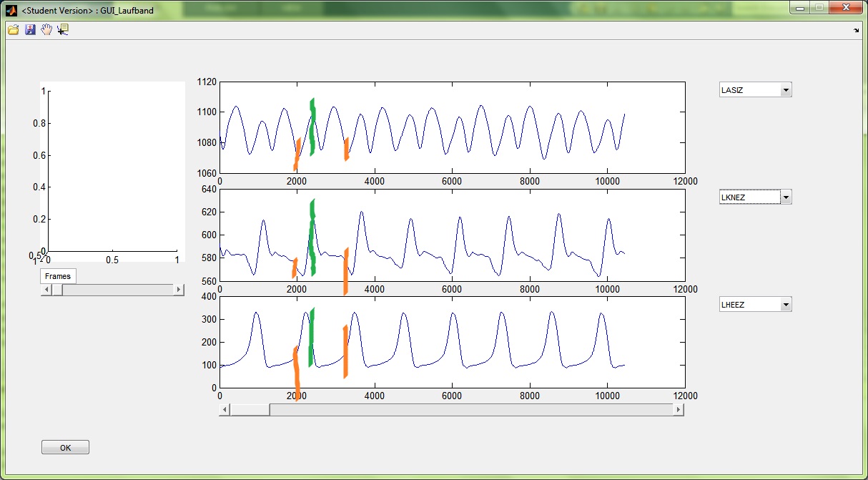The height and width of the screenshot is (480, 868).
Task: Click the toolbar undock arrow icon
Action: point(857,31)
